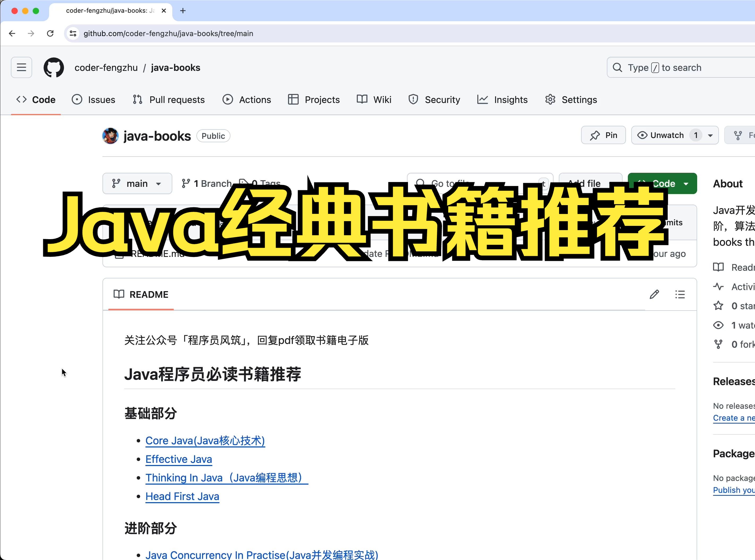Click the Activity pulse icon in About
The image size is (755, 560).
(718, 287)
